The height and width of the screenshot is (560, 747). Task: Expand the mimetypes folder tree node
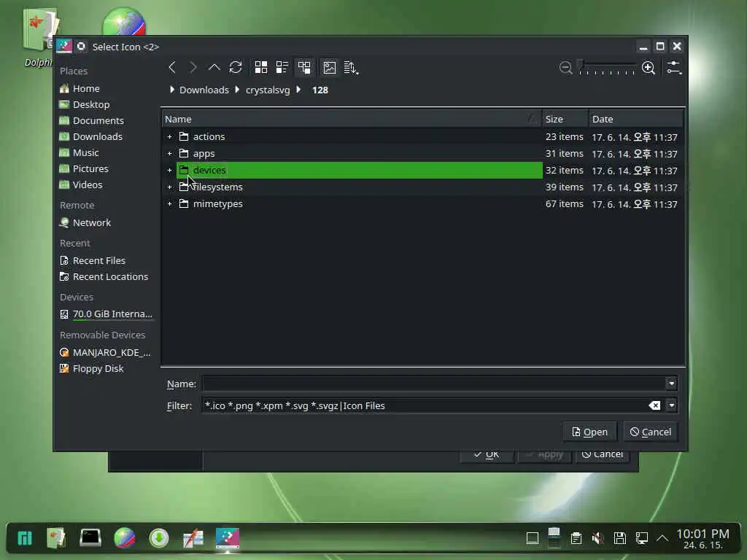(169, 204)
